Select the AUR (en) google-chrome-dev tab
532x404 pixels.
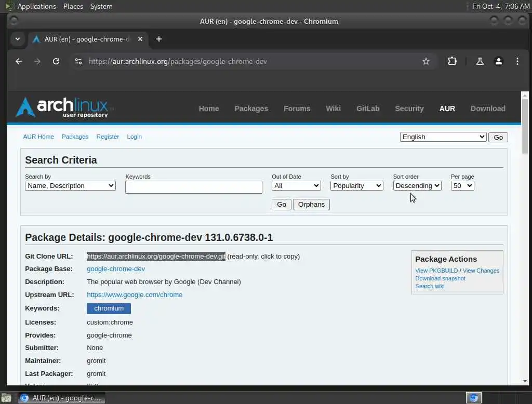[x=88, y=39]
